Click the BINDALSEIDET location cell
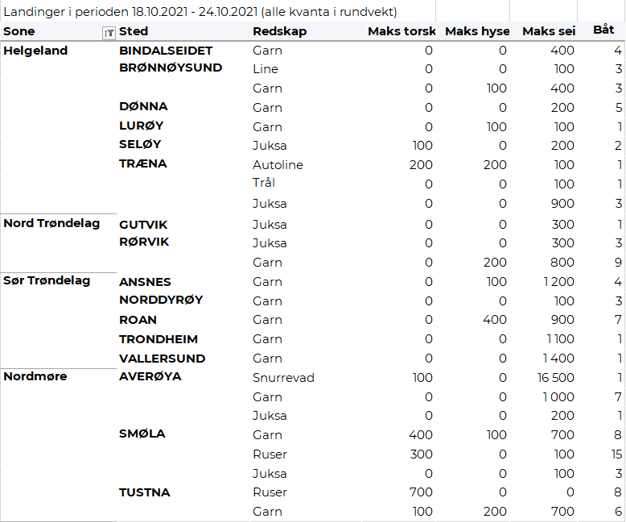 [166, 50]
